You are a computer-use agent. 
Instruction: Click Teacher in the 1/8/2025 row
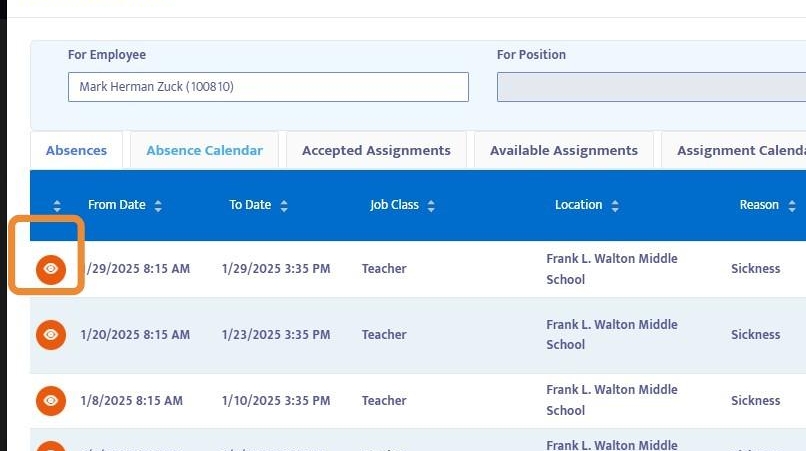coord(384,400)
